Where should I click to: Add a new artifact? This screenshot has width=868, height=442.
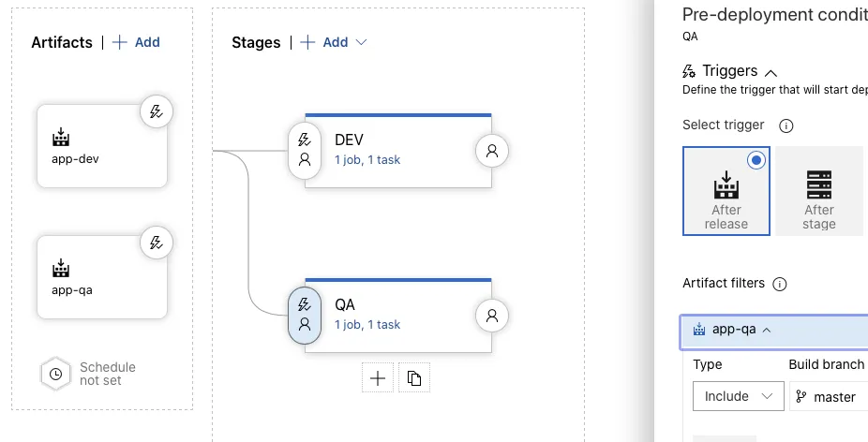click(x=137, y=42)
